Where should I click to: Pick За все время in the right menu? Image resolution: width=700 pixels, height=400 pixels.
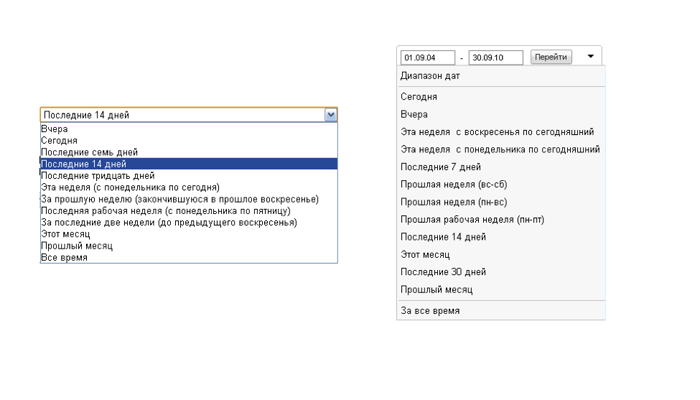click(x=501, y=311)
